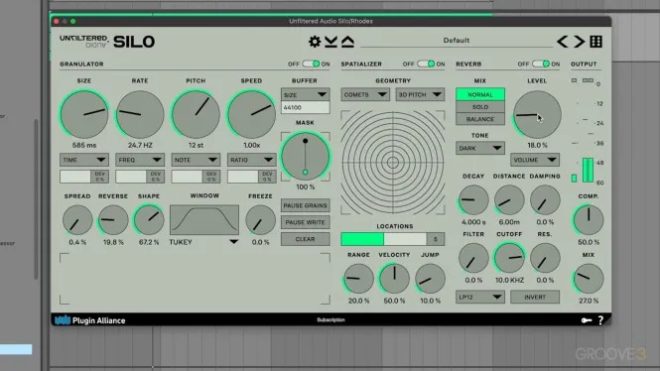Click the Cutoff knob
The width and height of the screenshot is (660, 371).
509,258
